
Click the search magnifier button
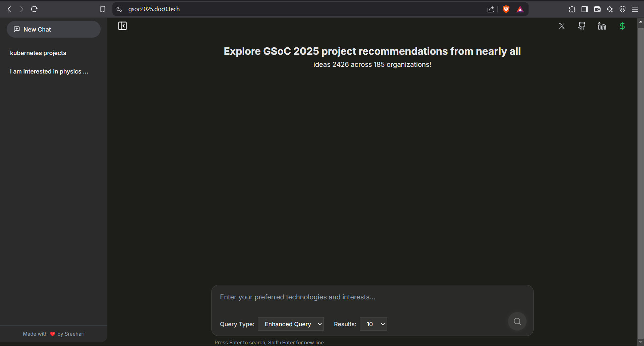[x=517, y=322]
